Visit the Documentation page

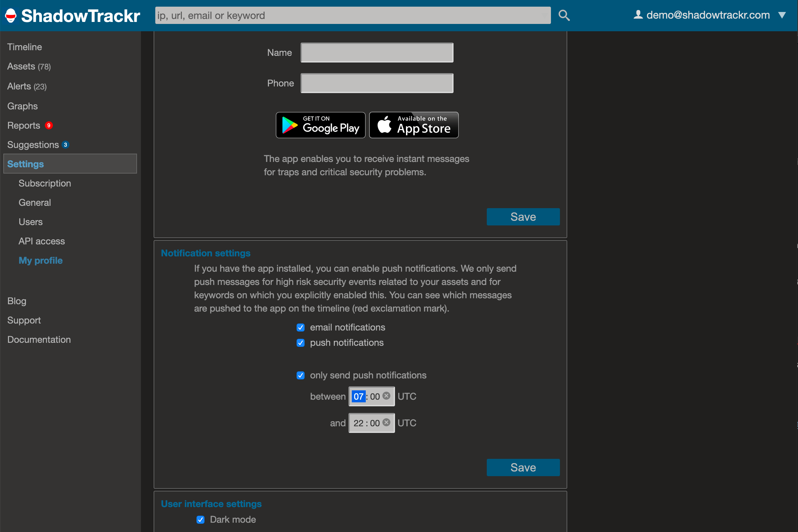click(39, 339)
